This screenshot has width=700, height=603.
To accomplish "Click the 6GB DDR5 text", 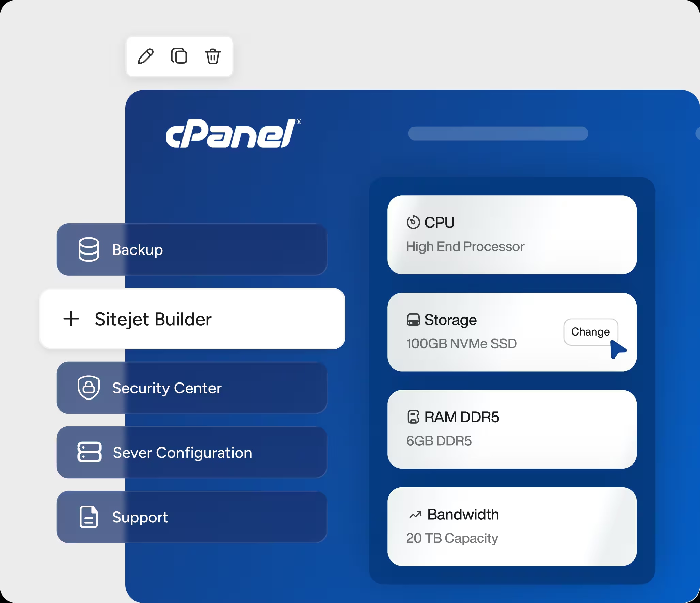I will [439, 441].
